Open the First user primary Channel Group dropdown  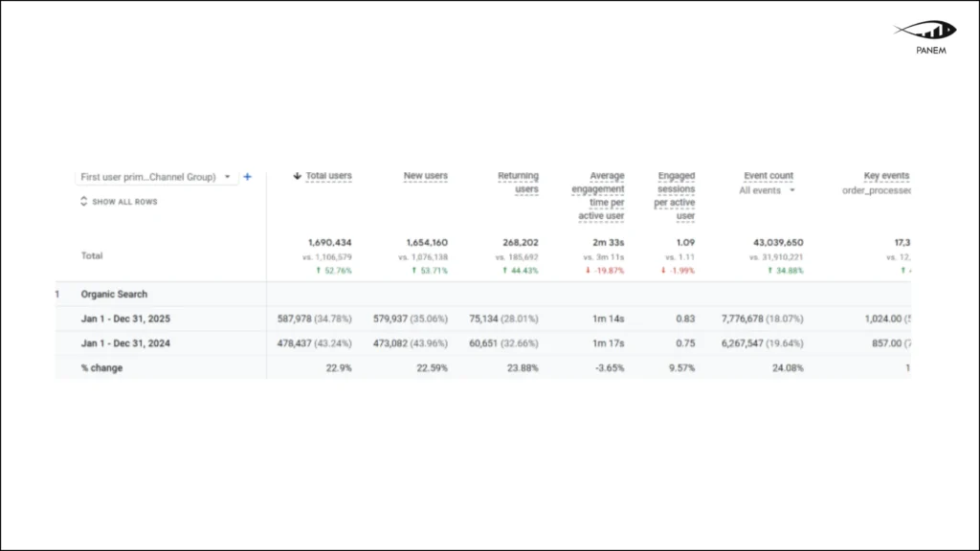(156, 177)
